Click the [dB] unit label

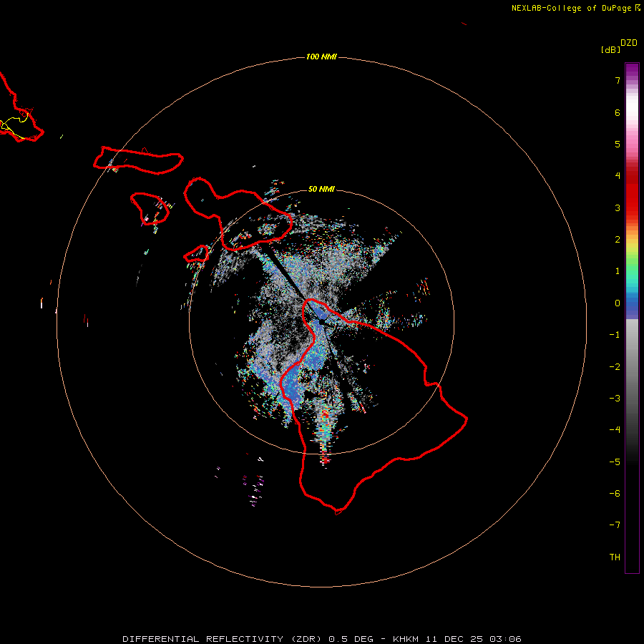pyautogui.click(x=611, y=49)
